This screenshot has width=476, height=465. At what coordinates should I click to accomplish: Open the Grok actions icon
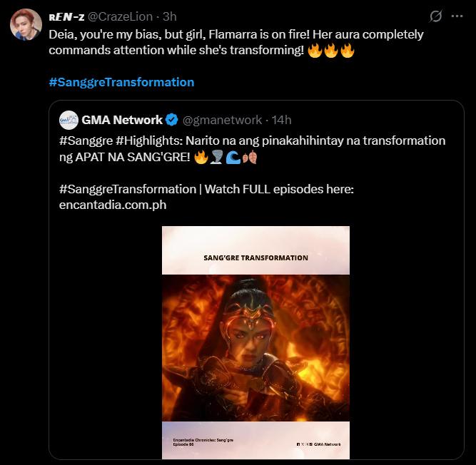[x=435, y=16]
